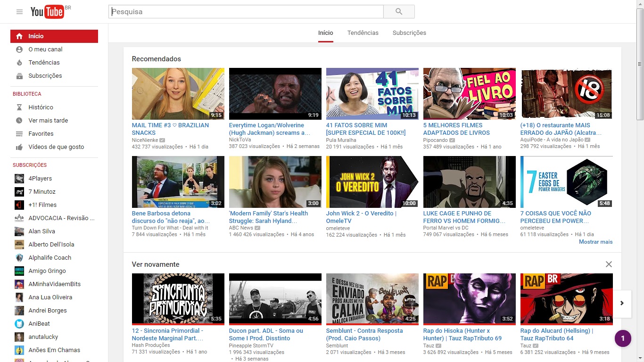This screenshot has height=362, width=644.
Task: Click the Amigo Gringo channel avatar
Action: pos(19,271)
